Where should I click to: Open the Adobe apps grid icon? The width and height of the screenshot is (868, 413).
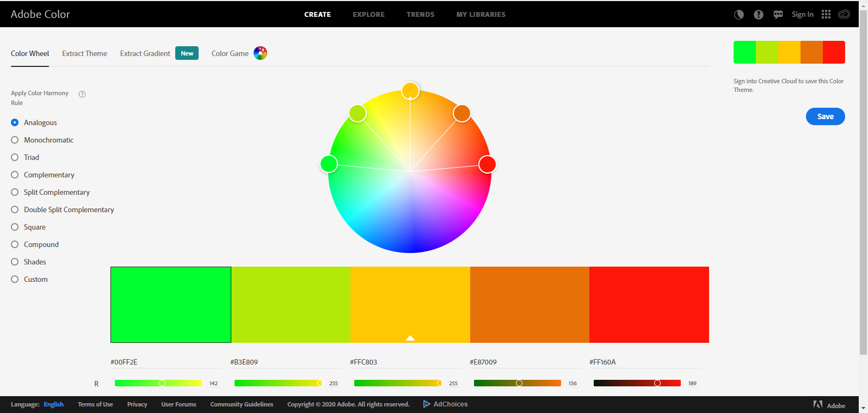click(826, 15)
